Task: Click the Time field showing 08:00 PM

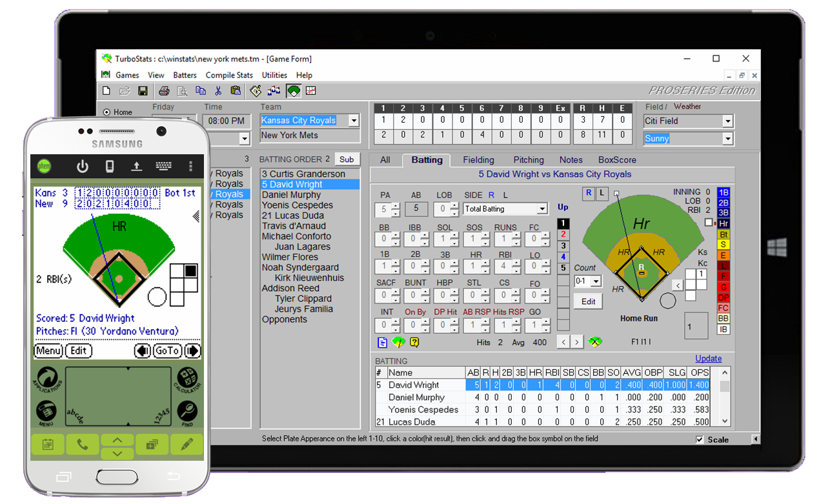Action: click(227, 121)
